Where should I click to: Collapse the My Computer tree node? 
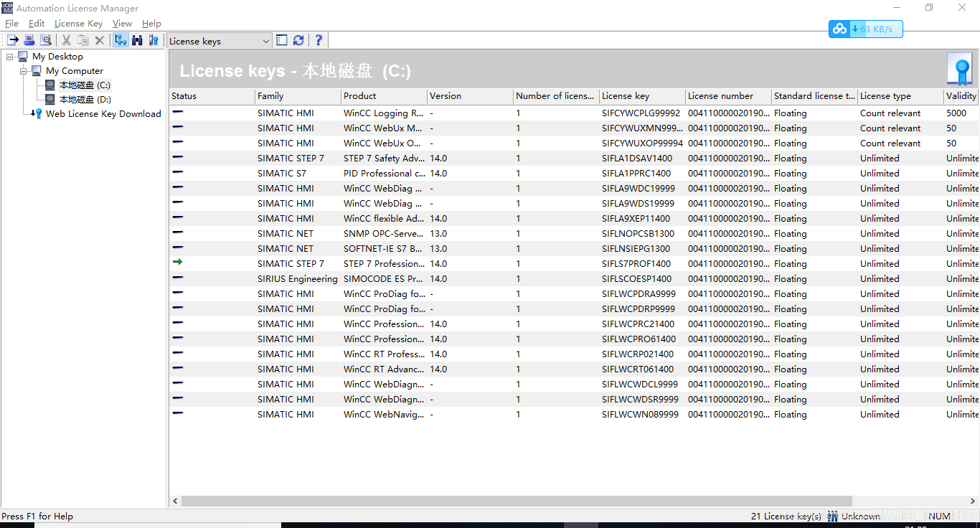pyautogui.click(x=23, y=71)
